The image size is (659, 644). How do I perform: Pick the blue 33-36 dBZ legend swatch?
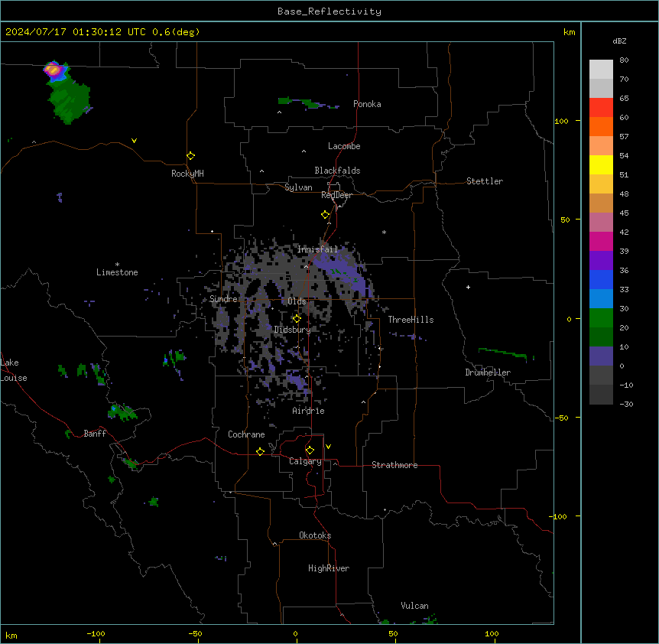point(601,279)
